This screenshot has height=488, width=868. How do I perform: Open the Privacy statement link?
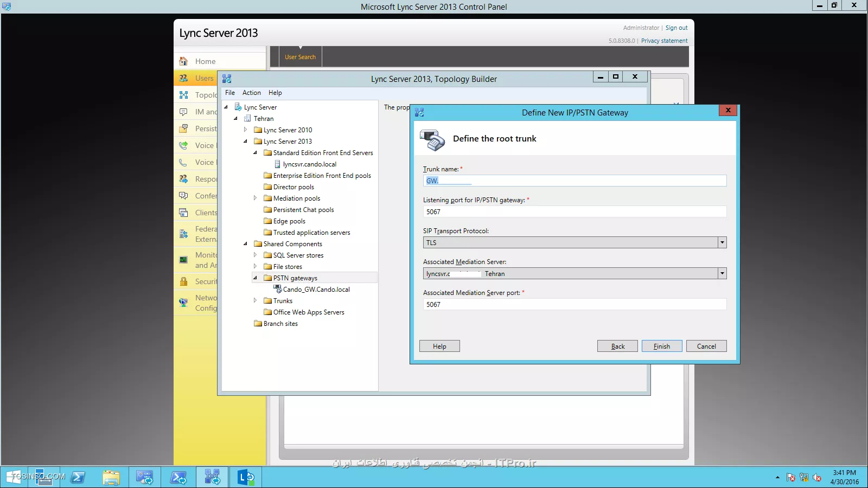tap(664, 41)
